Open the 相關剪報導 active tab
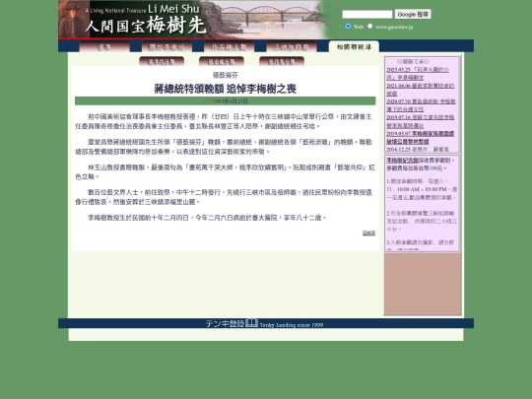 click(x=354, y=47)
